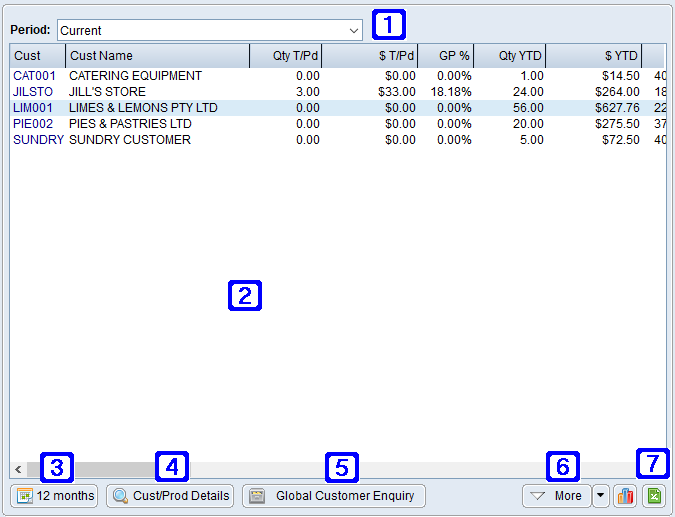Show the bar chart graph icon

pos(625,496)
